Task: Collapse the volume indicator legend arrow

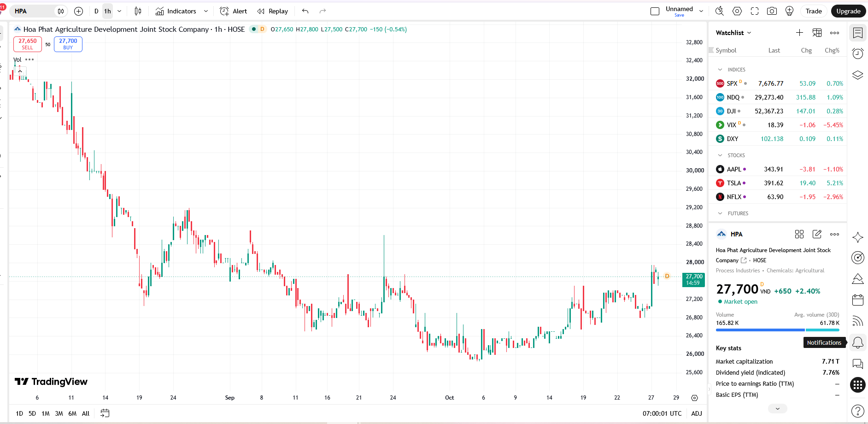Action: point(20,71)
